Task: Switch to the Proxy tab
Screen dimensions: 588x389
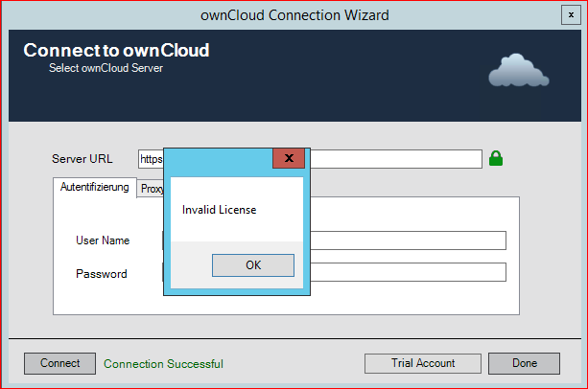Action: pyautogui.click(x=151, y=189)
